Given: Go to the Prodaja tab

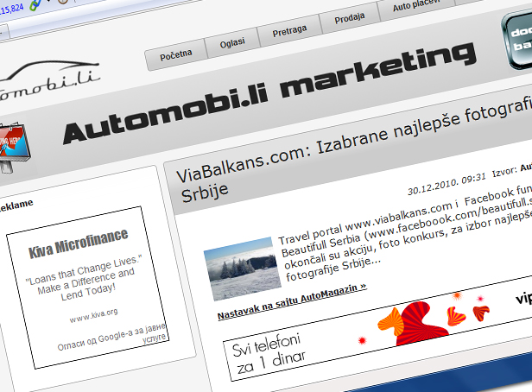Looking at the screenshot, I should coord(350,18).
